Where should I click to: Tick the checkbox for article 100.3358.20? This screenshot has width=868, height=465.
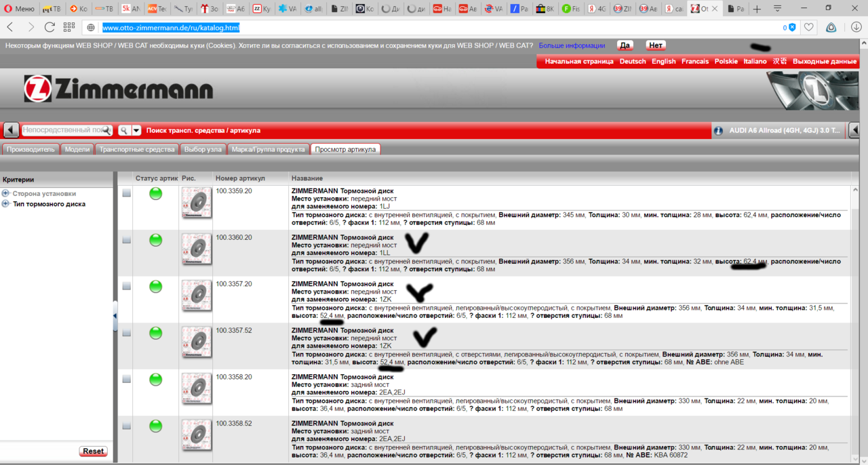[x=126, y=380]
